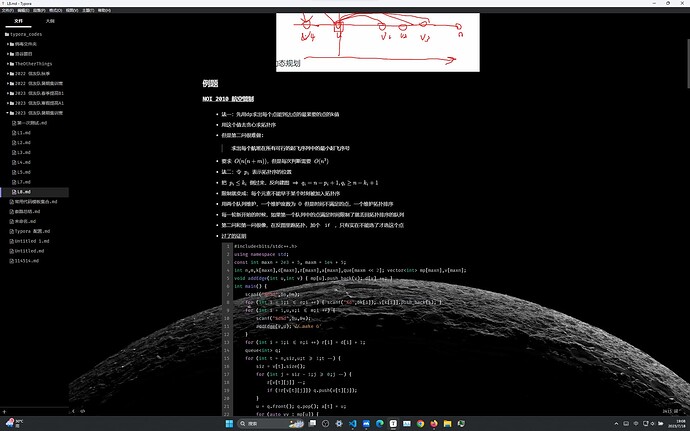Open the taskbar settings gear app
Screen dimensions: 690x431
339,424
